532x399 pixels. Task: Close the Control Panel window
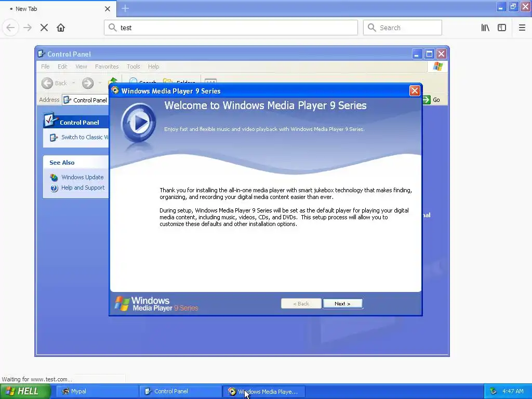click(x=442, y=54)
